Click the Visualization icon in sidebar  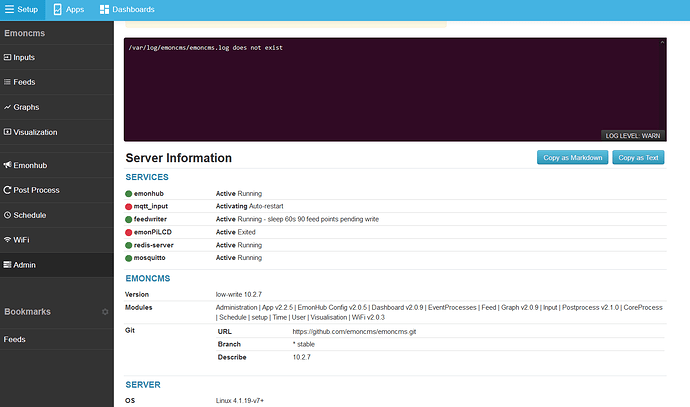click(x=7, y=132)
